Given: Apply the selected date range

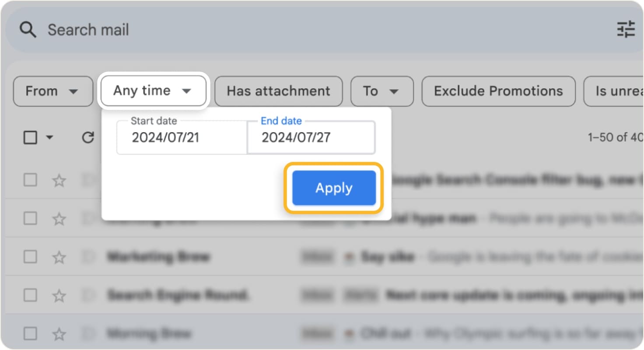Looking at the screenshot, I should [x=333, y=188].
